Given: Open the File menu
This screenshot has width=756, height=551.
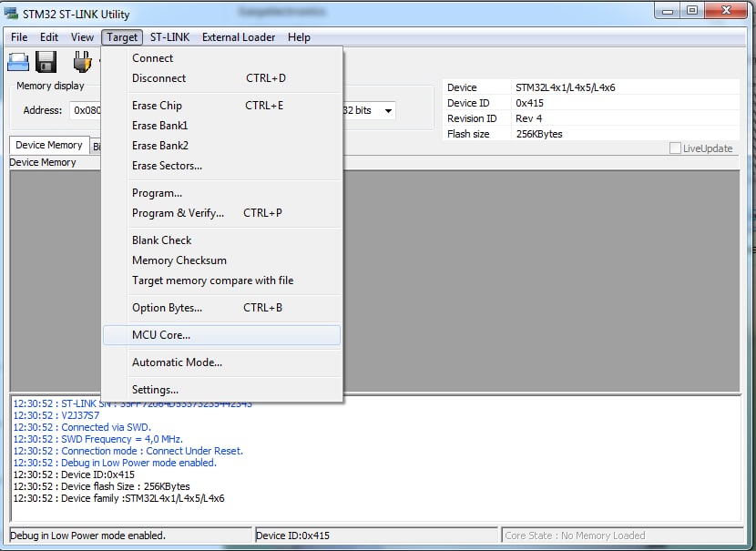Looking at the screenshot, I should pos(19,37).
